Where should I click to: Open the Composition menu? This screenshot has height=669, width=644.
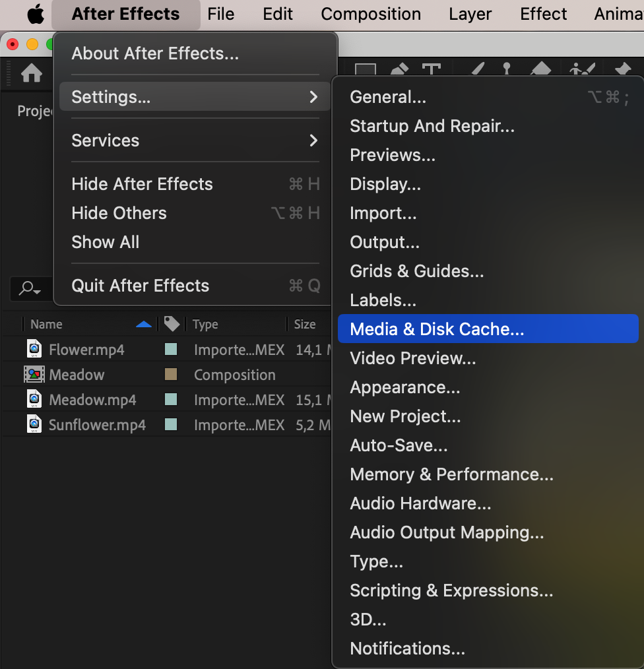[x=370, y=14]
